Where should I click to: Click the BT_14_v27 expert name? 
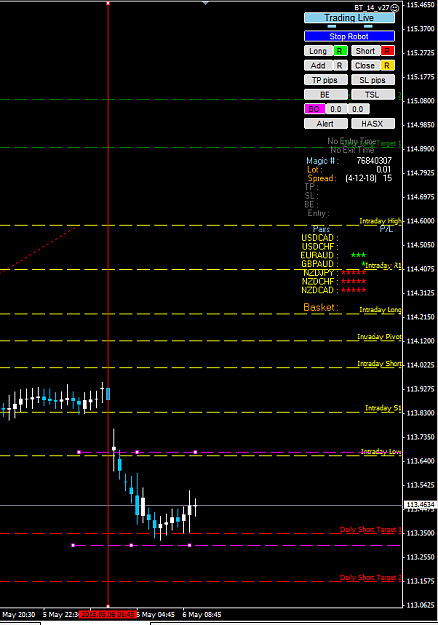tap(371, 8)
